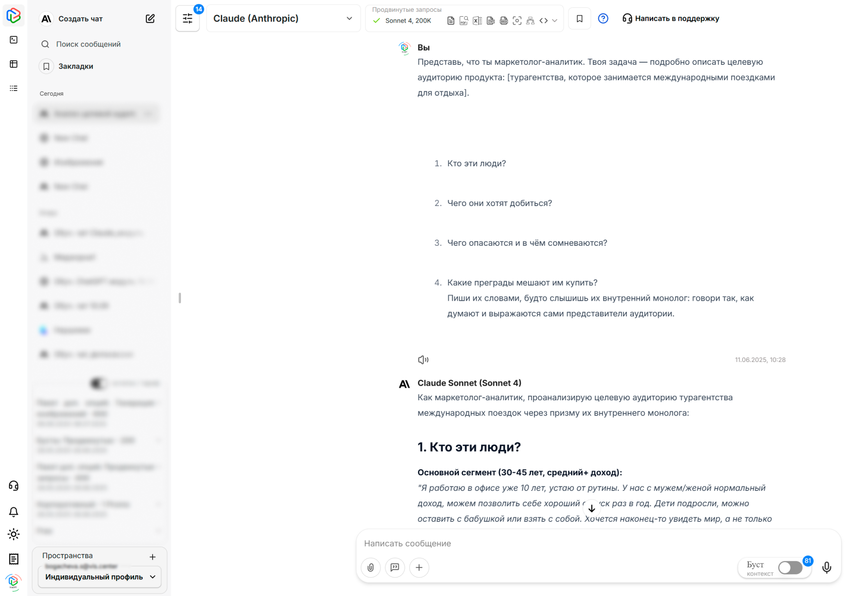The height and width of the screenshot is (596, 868).
Task: Click the scroll-to-bottom arrow button
Action: click(x=592, y=509)
